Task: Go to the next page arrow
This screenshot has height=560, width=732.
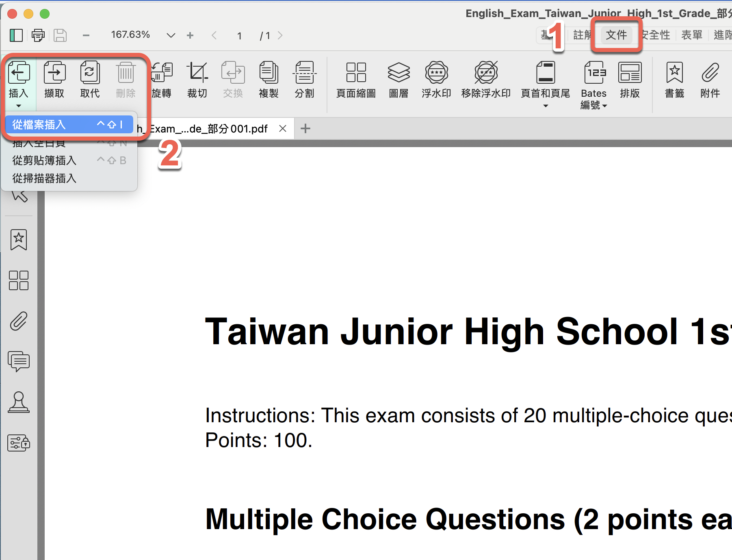Action: [x=280, y=35]
